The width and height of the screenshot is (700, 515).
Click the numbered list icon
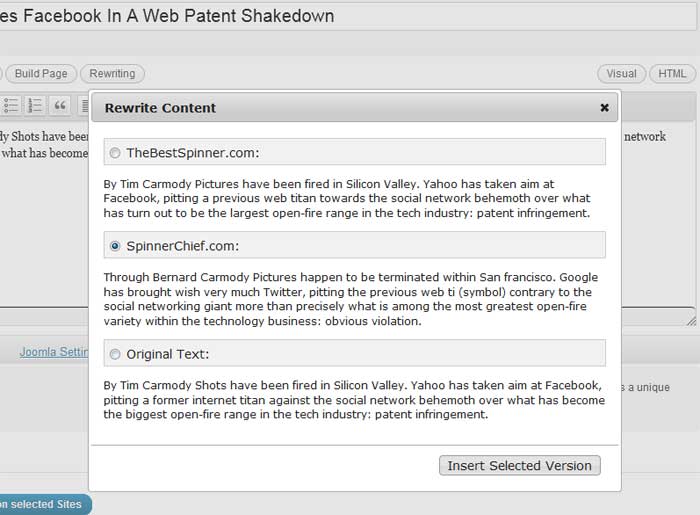click(35, 105)
